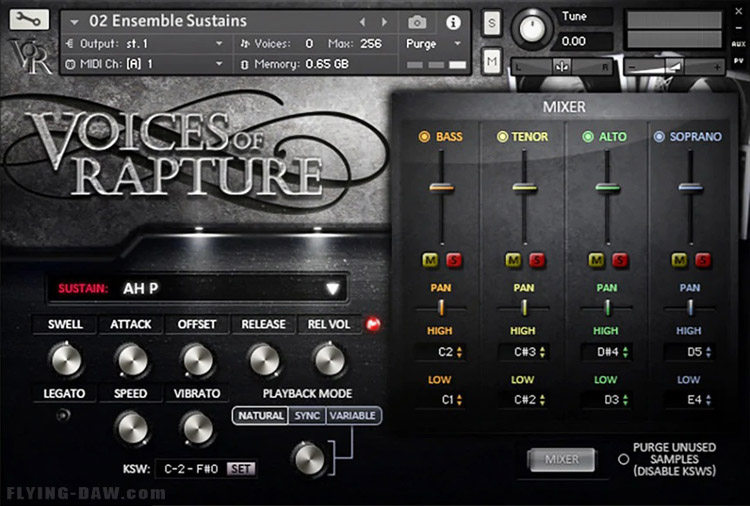Enable Purge Unused Samples option

tap(623, 459)
